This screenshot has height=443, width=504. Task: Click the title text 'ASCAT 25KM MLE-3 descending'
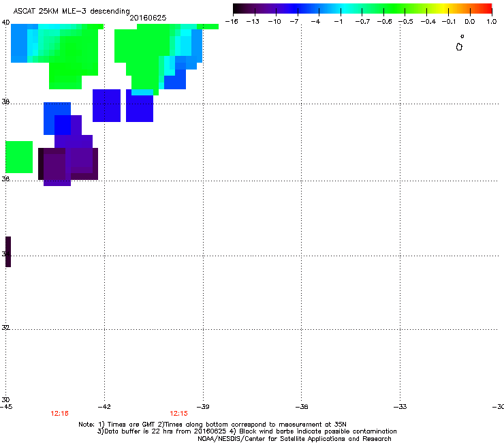[72, 12]
